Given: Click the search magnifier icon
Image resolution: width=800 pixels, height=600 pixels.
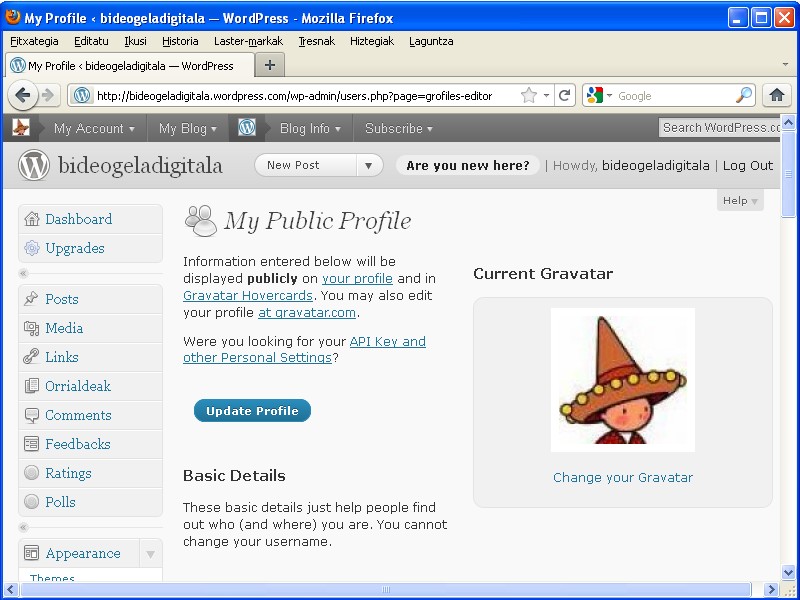Looking at the screenshot, I should (744, 95).
